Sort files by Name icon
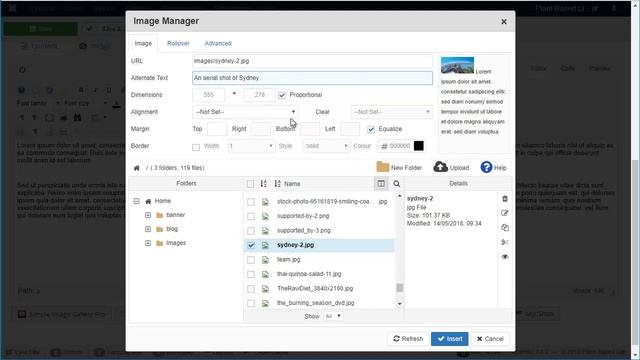 click(x=278, y=184)
